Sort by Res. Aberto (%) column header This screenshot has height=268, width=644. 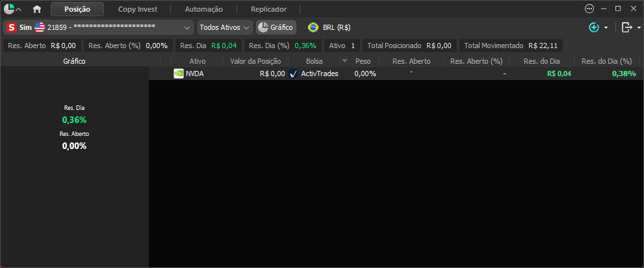click(476, 61)
